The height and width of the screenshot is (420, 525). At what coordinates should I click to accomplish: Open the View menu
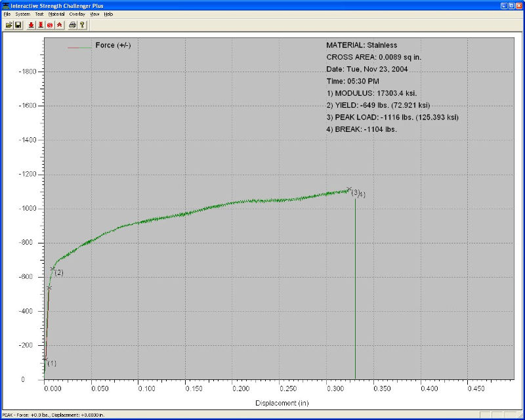tap(94, 14)
